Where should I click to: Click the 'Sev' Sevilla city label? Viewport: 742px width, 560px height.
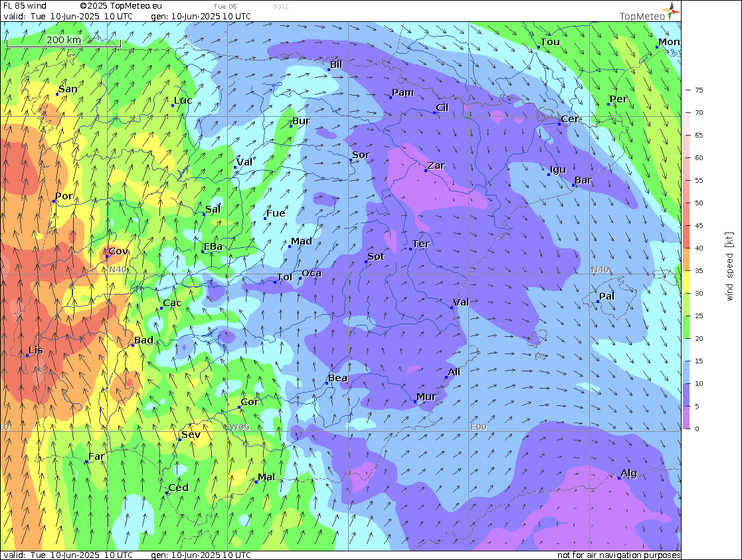[x=191, y=434]
